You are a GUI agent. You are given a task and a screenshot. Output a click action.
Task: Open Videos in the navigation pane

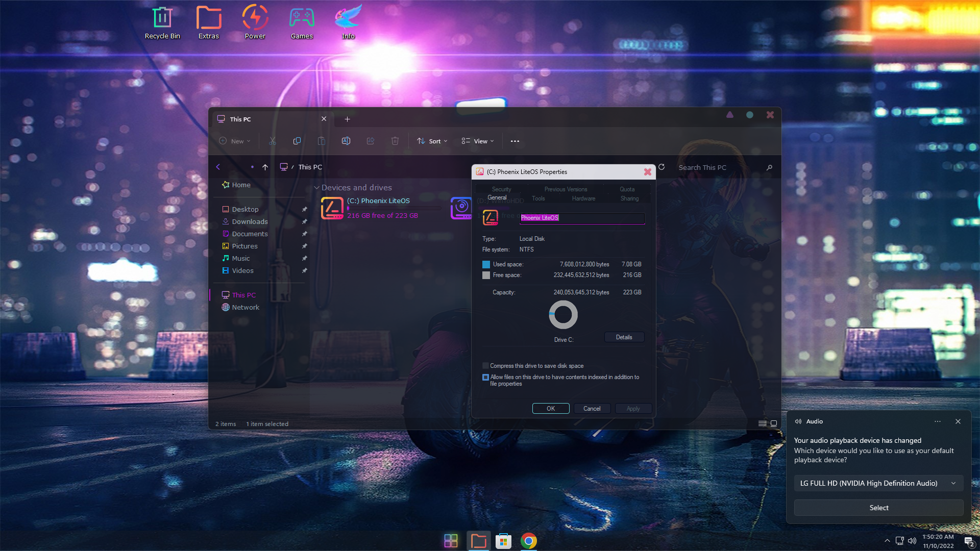coord(237,270)
